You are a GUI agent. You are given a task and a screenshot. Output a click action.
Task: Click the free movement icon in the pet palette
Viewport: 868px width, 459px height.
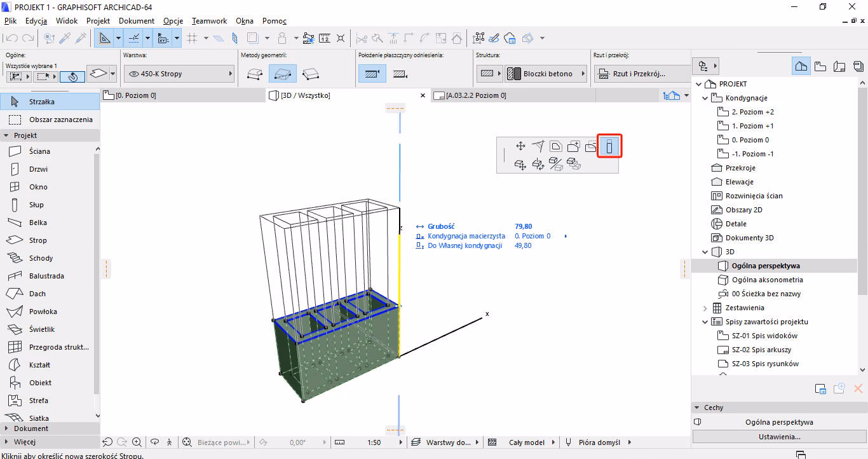point(520,146)
